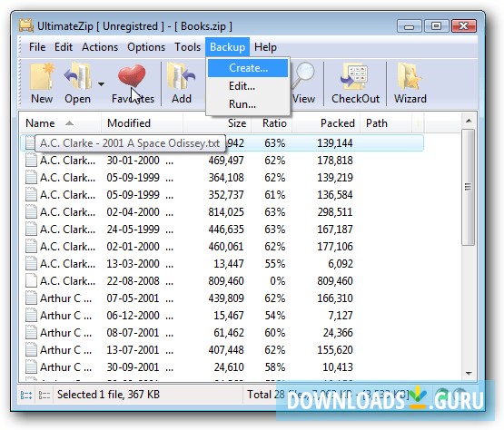
Task: Click 'Selected 1 file, 367 KB' status text
Action: [108, 395]
